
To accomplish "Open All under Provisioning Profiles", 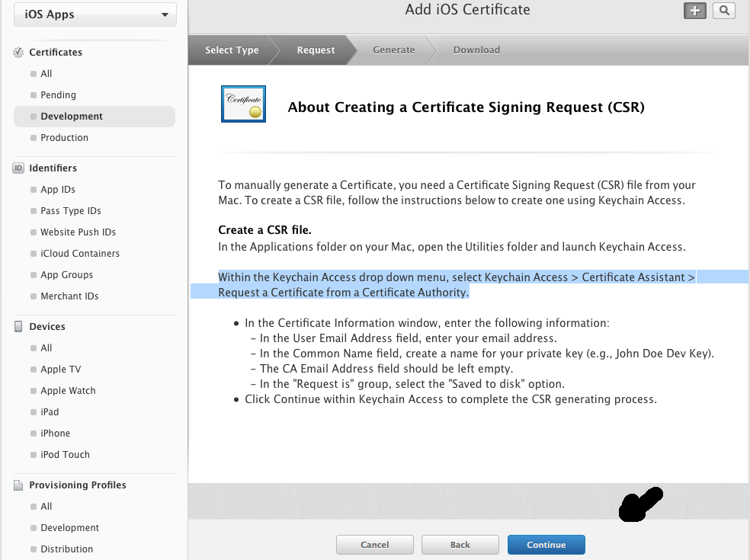I will click(46, 507).
